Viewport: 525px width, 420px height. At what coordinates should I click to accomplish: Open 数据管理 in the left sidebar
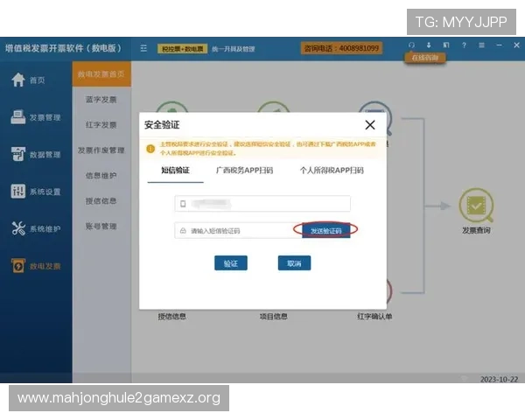[x=36, y=154]
